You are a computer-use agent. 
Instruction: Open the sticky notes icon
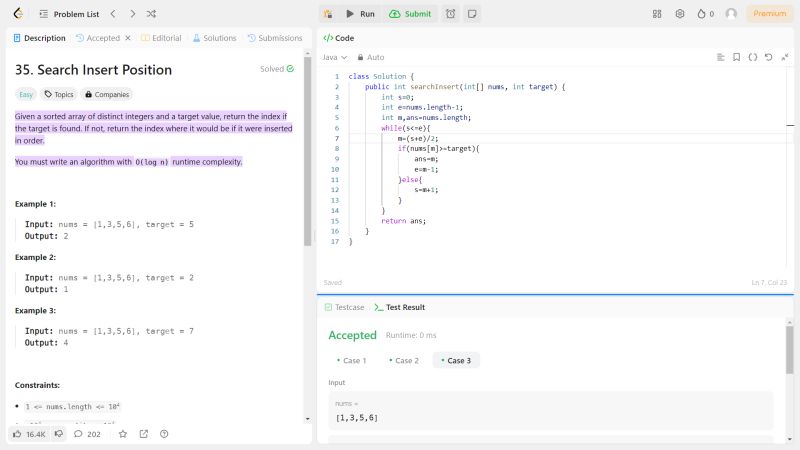471,14
